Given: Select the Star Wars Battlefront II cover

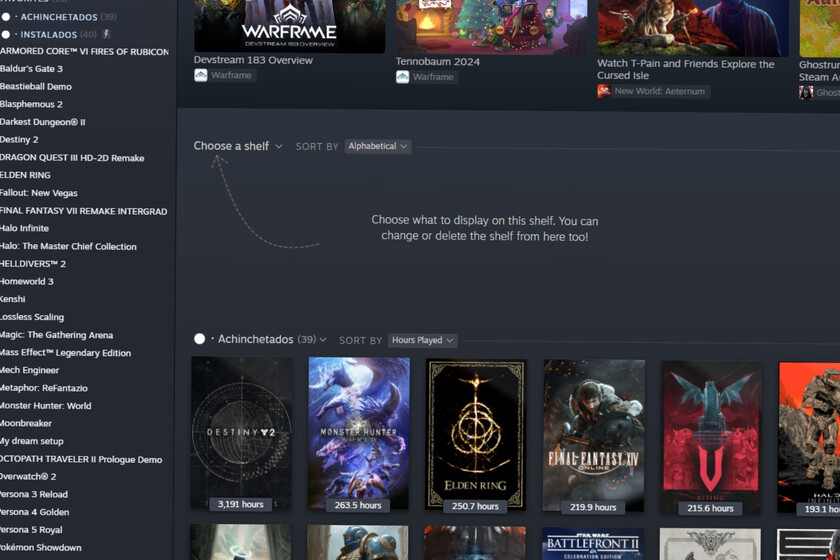Looking at the screenshot, I should [x=593, y=543].
